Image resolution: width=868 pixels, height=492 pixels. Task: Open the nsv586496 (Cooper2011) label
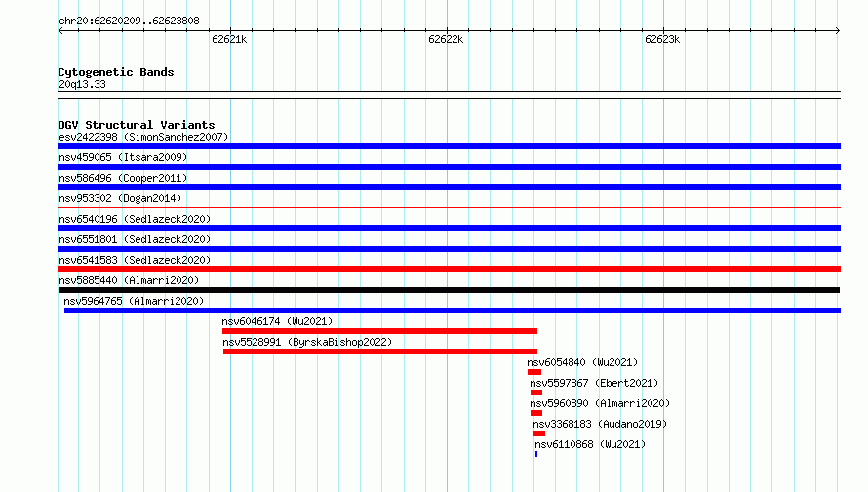click(x=123, y=178)
